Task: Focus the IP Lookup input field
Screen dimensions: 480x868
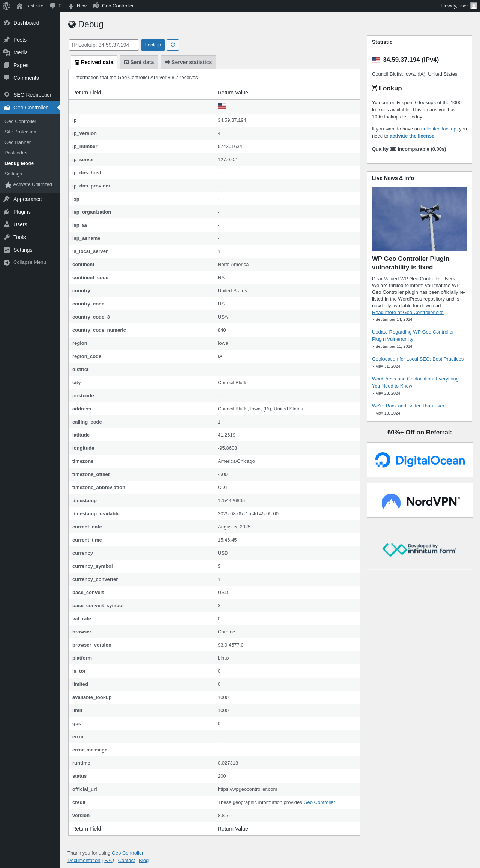Action: [x=104, y=45]
